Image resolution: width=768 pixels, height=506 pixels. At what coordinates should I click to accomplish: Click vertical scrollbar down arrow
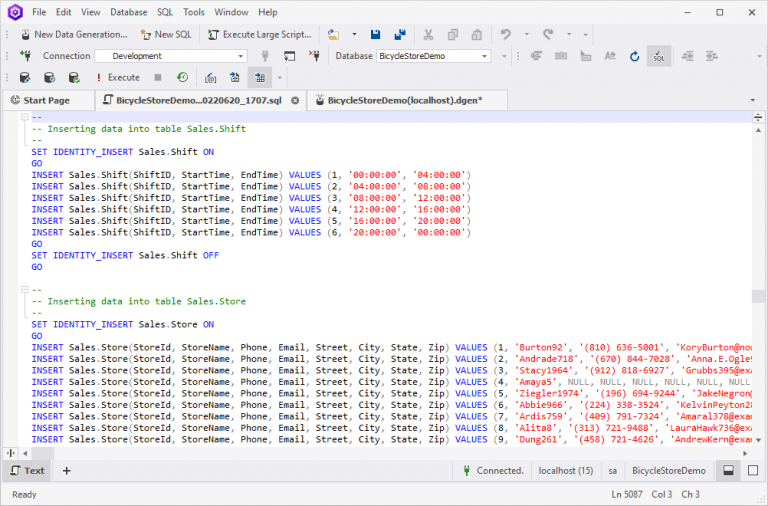(758, 440)
